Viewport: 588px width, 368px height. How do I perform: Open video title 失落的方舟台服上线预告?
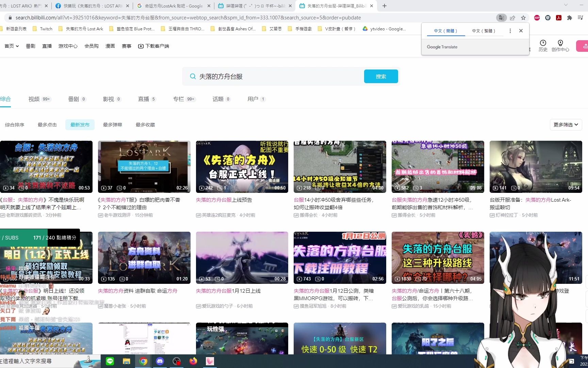[224, 200]
